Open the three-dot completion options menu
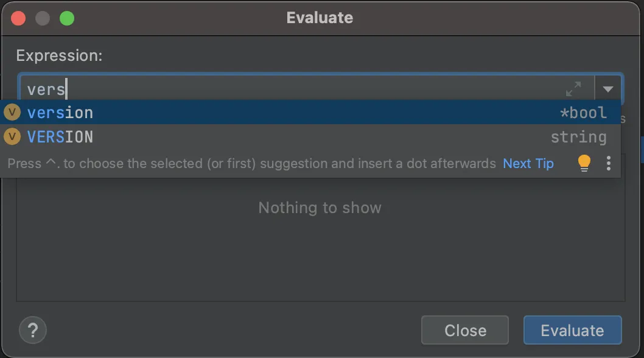644x358 pixels. point(608,163)
